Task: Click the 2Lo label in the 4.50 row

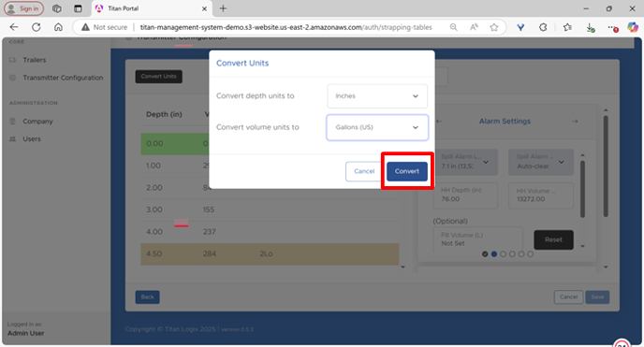Action: pos(266,253)
